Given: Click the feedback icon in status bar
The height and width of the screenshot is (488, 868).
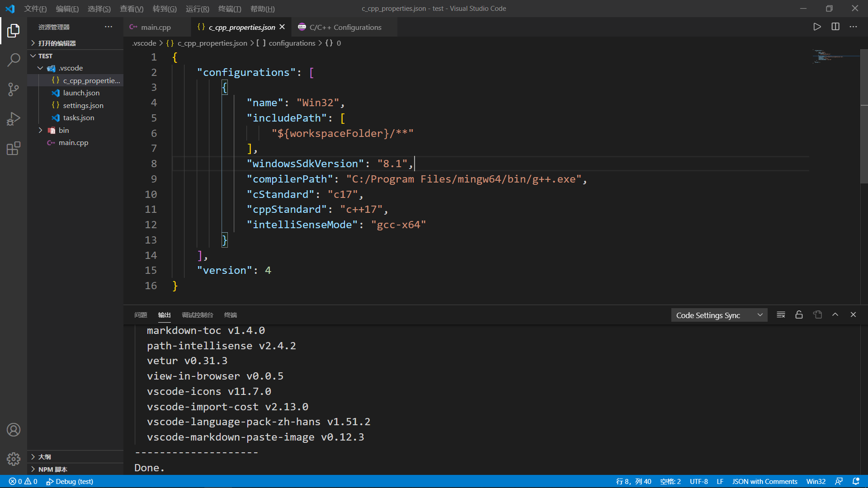Looking at the screenshot, I should [839, 482].
